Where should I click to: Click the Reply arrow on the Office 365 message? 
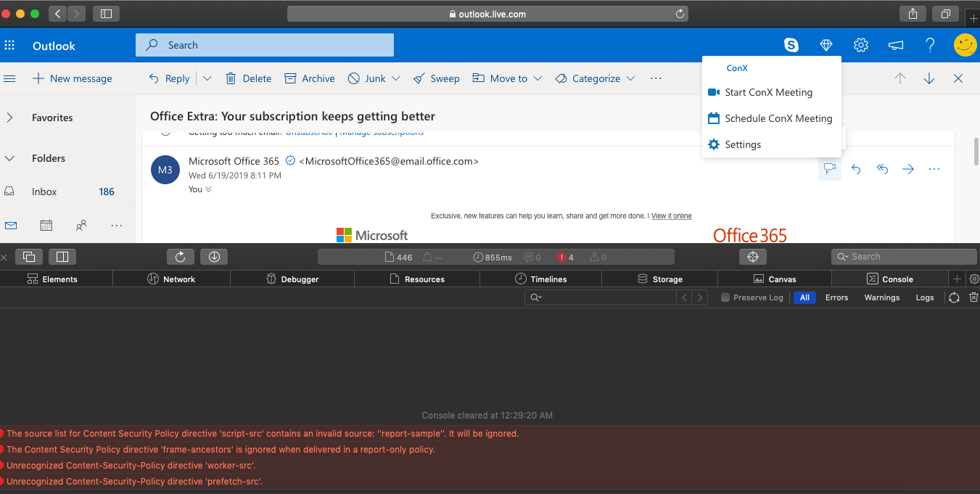click(856, 168)
